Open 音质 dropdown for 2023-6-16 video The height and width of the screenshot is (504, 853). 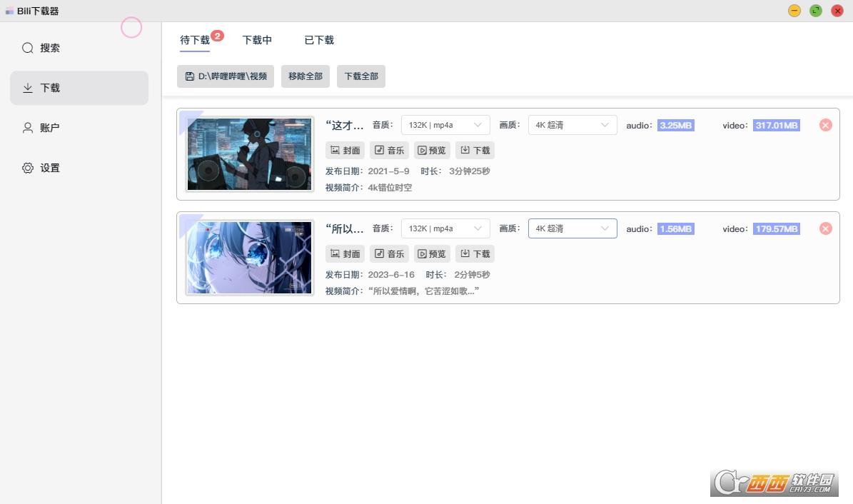pos(445,228)
